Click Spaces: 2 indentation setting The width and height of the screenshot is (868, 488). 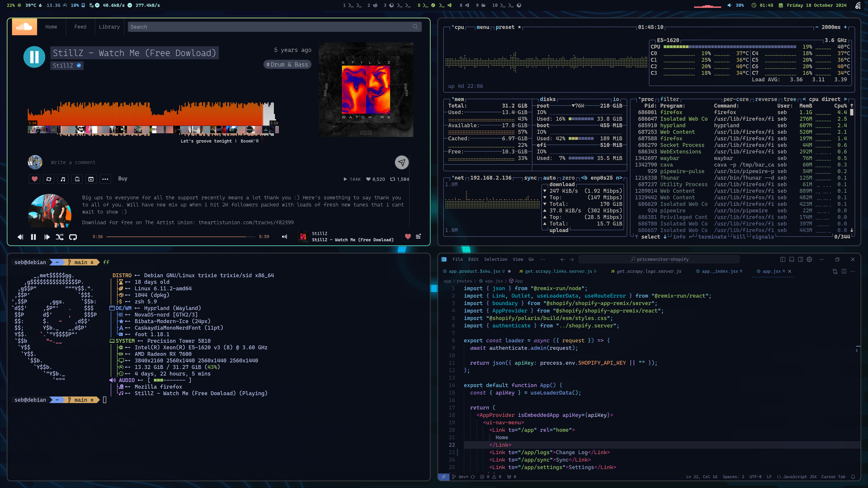pyautogui.click(x=733, y=477)
